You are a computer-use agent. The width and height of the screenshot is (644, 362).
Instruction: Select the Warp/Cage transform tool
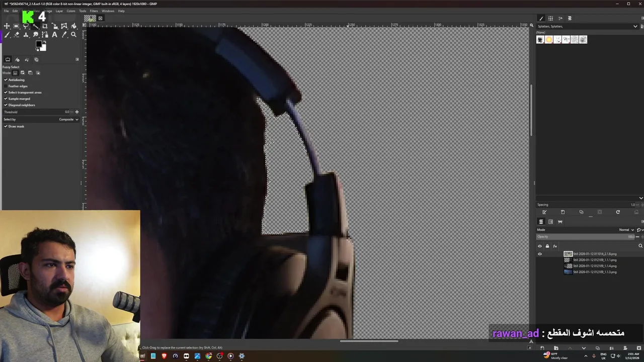tap(64, 26)
